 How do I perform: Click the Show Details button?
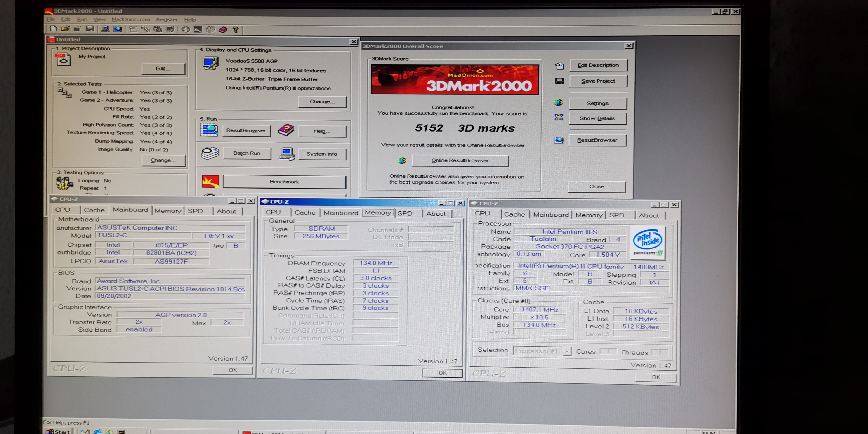pyautogui.click(x=597, y=118)
